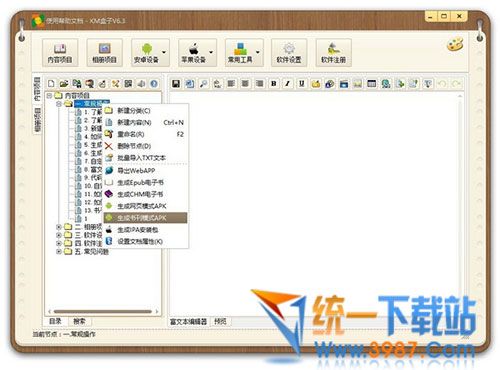Expand the 五.常见问题 tree folder
Image resolution: width=500 pixels, height=370 pixels.
click(59, 251)
